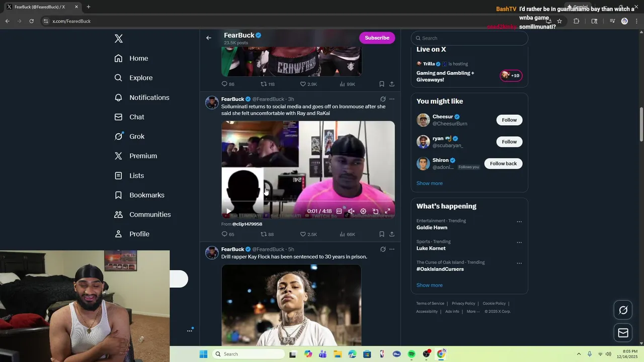
Task: Repost the Crawford post (118)
Action: pyautogui.click(x=267, y=84)
